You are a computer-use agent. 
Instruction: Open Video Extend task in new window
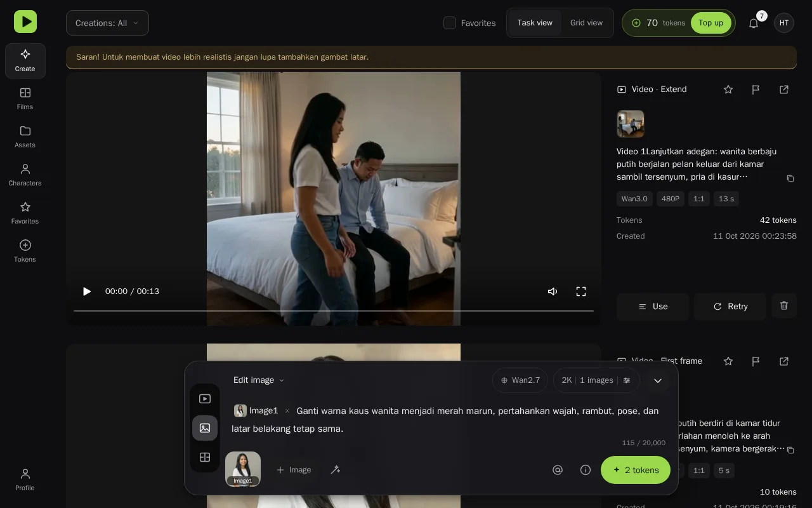[x=784, y=90]
